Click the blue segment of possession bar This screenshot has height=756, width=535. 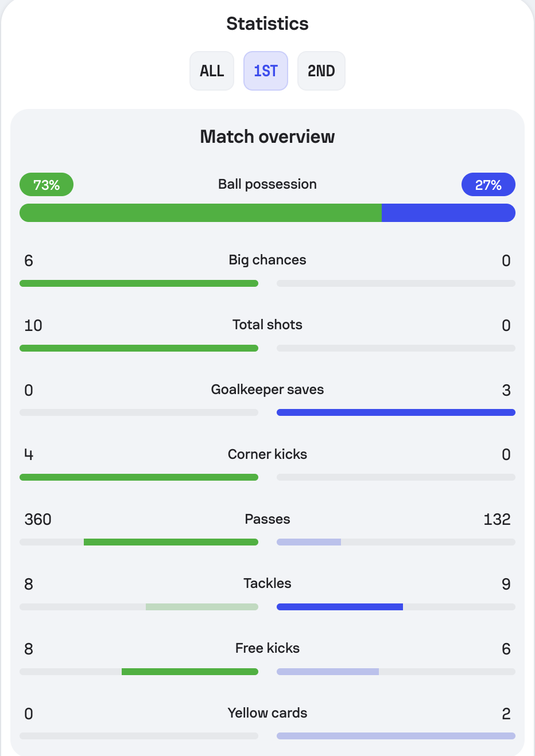[448, 213]
